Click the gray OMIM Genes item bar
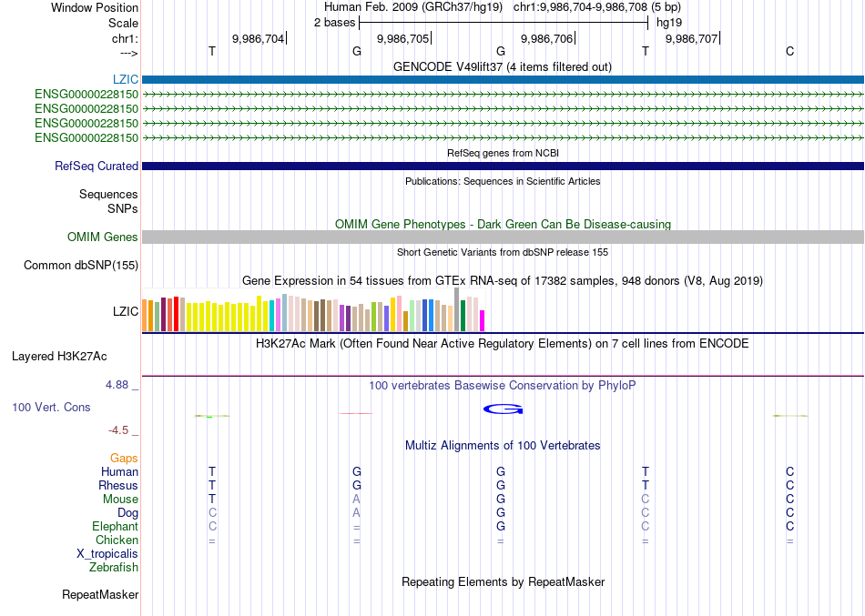Screen dimensions: 865x616 (x=504, y=237)
